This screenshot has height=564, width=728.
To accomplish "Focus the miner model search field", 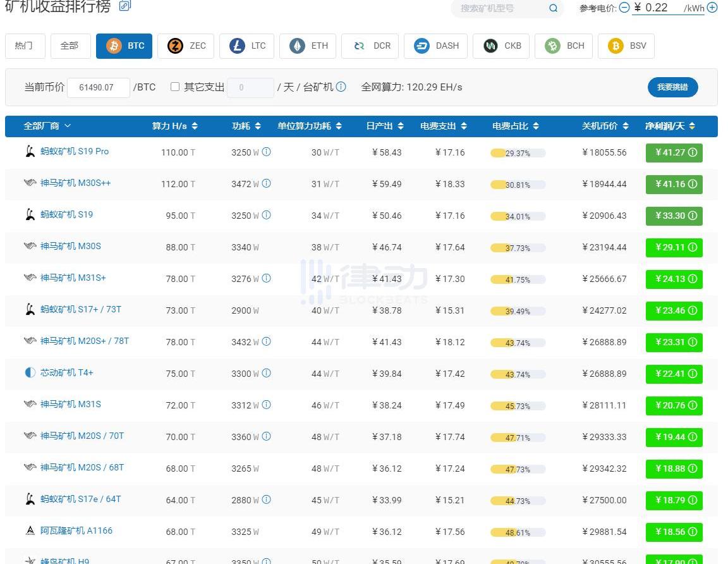I will (x=502, y=8).
